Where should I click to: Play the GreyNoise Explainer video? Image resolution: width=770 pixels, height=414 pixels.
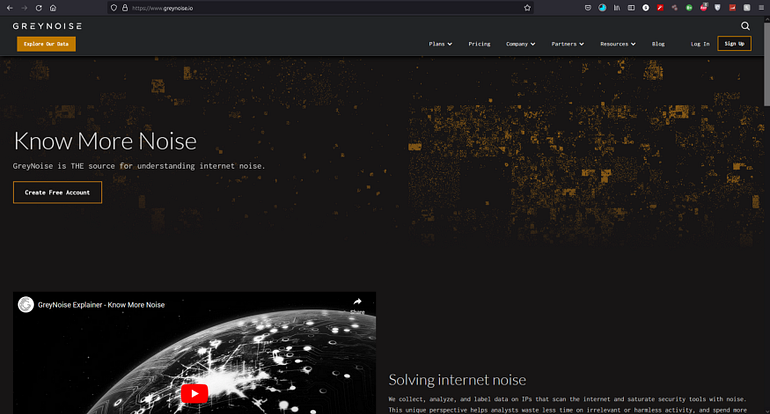click(x=194, y=393)
